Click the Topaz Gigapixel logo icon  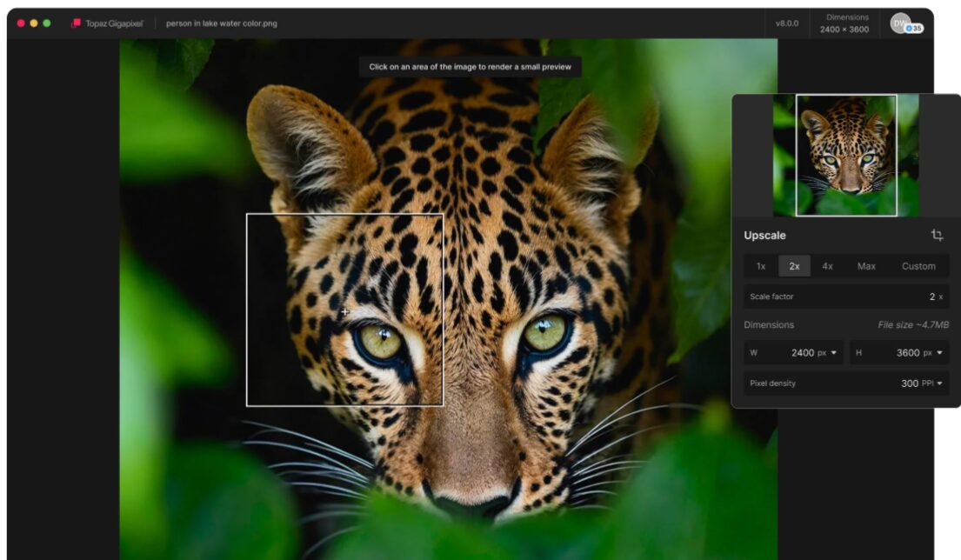(76, 23)
